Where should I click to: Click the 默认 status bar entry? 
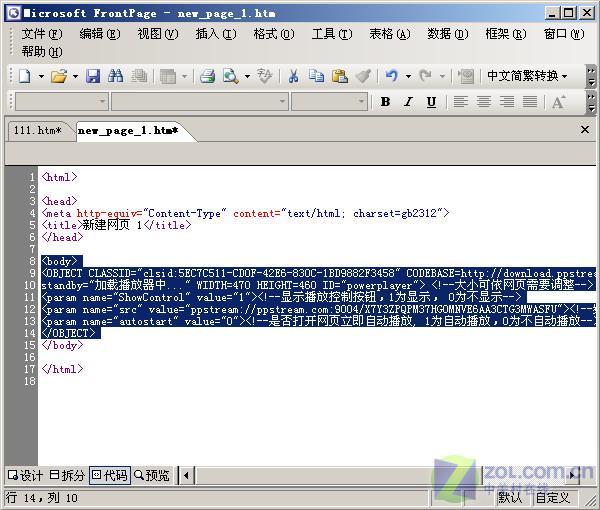[x=510, y=498]
